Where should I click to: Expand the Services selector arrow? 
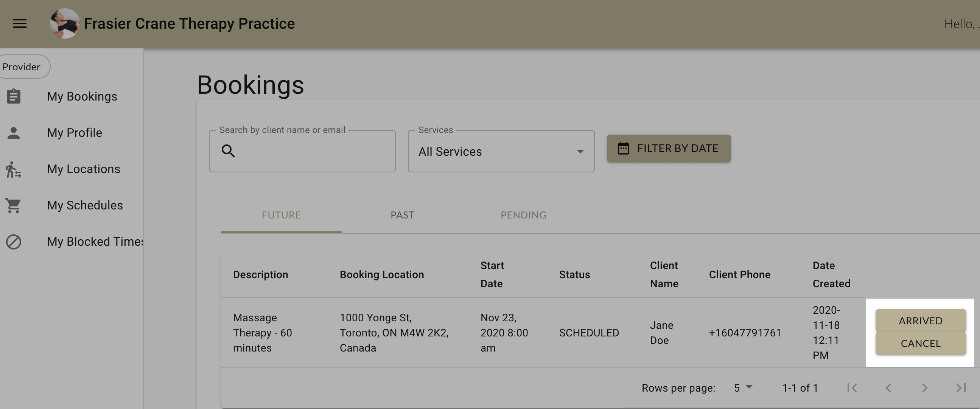coord(580,151)
